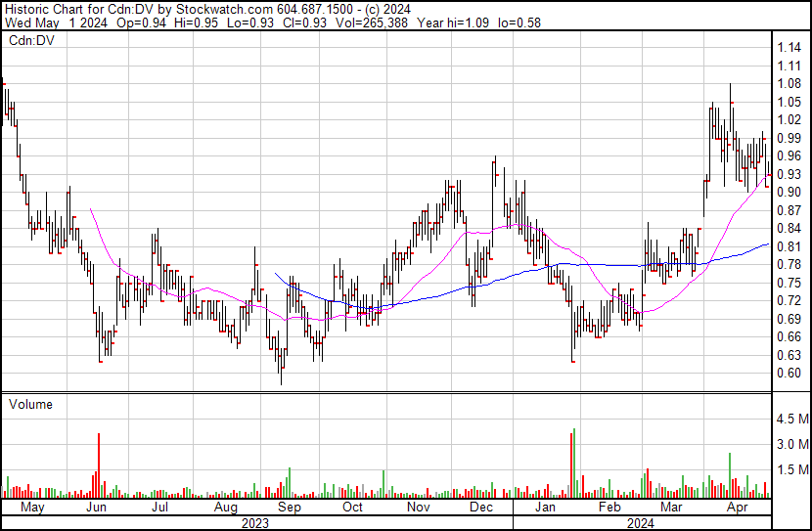812x531 pixels.
Task: Click the 'Jan' month label
Action: (545, 508)
